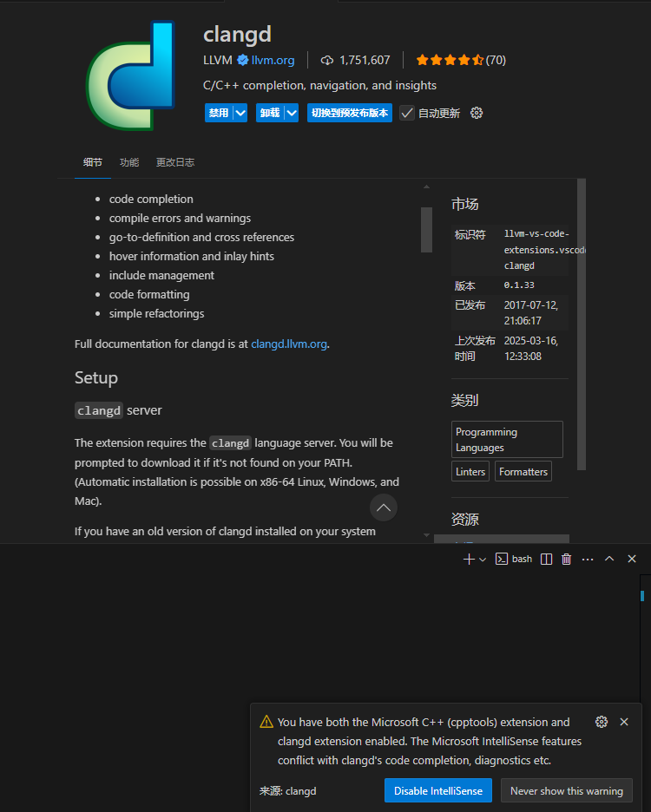
Task: Expand the 禁用 dropdown arrow
Action: tap(240, 113)
